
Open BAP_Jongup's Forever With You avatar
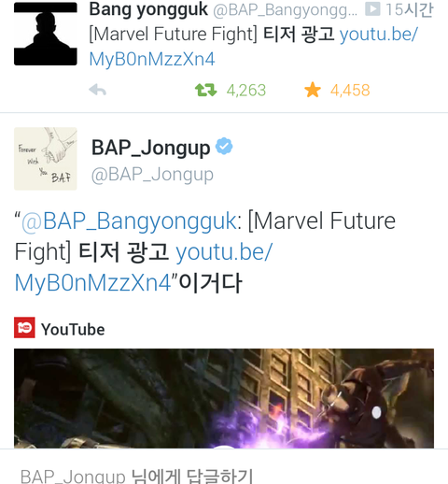tap(46, 159)
